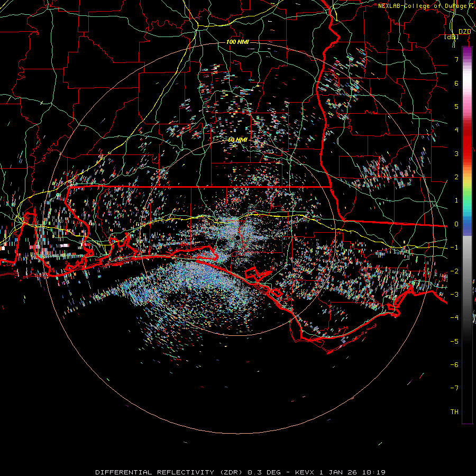Select the "-4" scale label
Screen dimensions: 476x476
pos(454,318)
